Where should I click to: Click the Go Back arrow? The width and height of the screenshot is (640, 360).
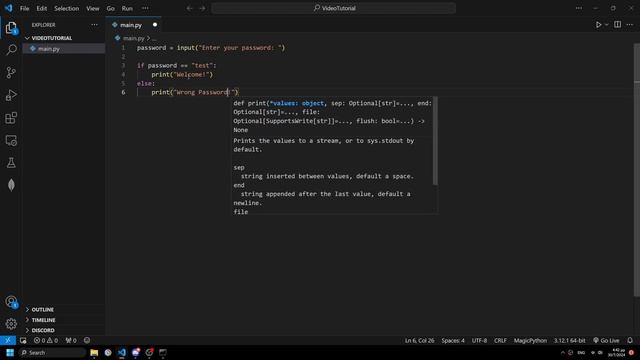click(189, 8)
